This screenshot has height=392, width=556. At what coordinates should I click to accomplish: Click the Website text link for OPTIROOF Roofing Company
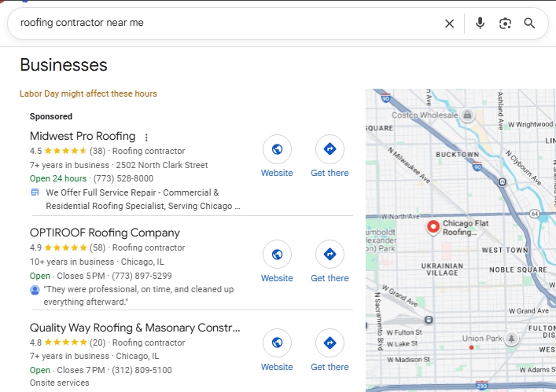coord(277,278)
